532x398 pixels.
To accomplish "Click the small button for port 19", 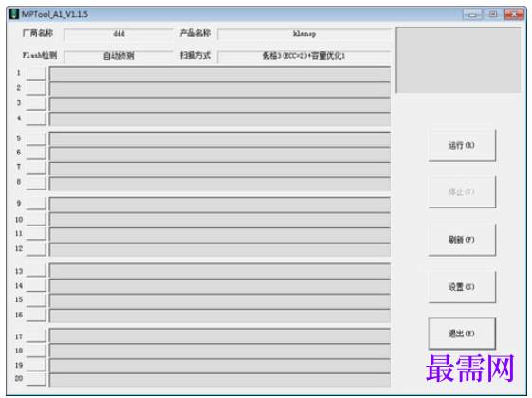I will pyautogui.click(x=36, y=365).
